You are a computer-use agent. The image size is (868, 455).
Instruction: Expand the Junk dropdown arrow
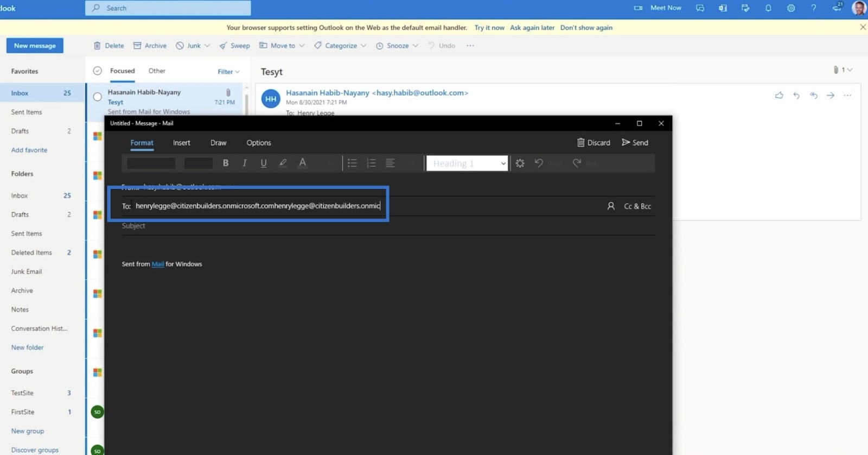tap(207, 46)
